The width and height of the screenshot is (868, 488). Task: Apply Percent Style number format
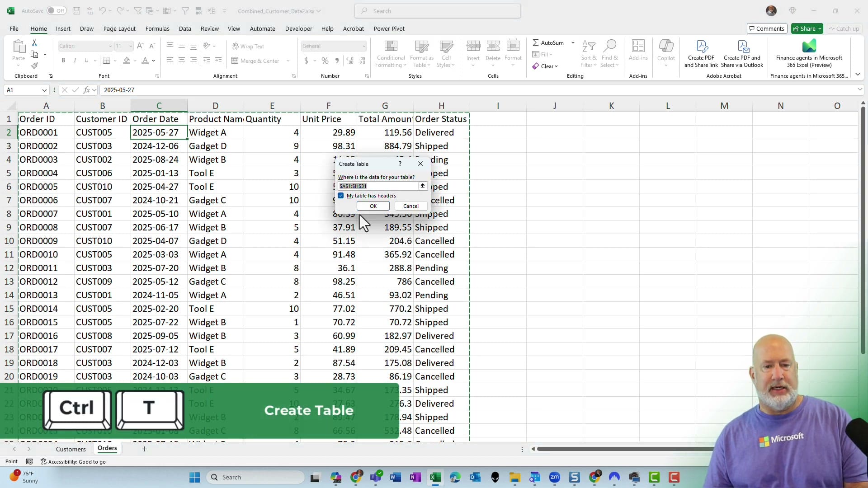pos(325,60)
